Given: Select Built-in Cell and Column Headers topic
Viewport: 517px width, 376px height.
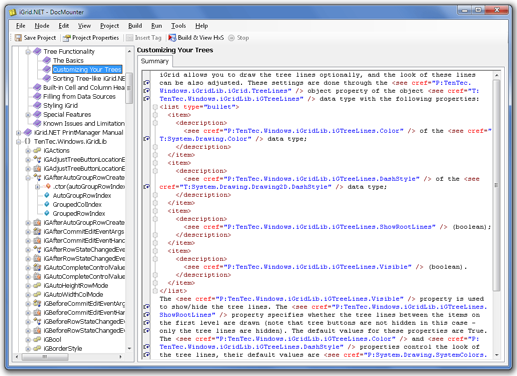Looking at the screenshot, I should point(84,87).
